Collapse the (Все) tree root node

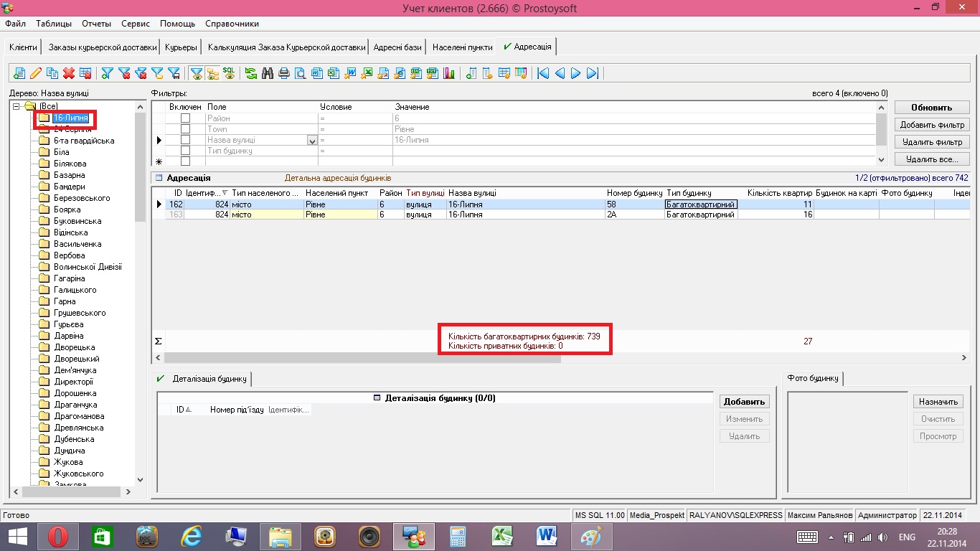pos(17,106)
